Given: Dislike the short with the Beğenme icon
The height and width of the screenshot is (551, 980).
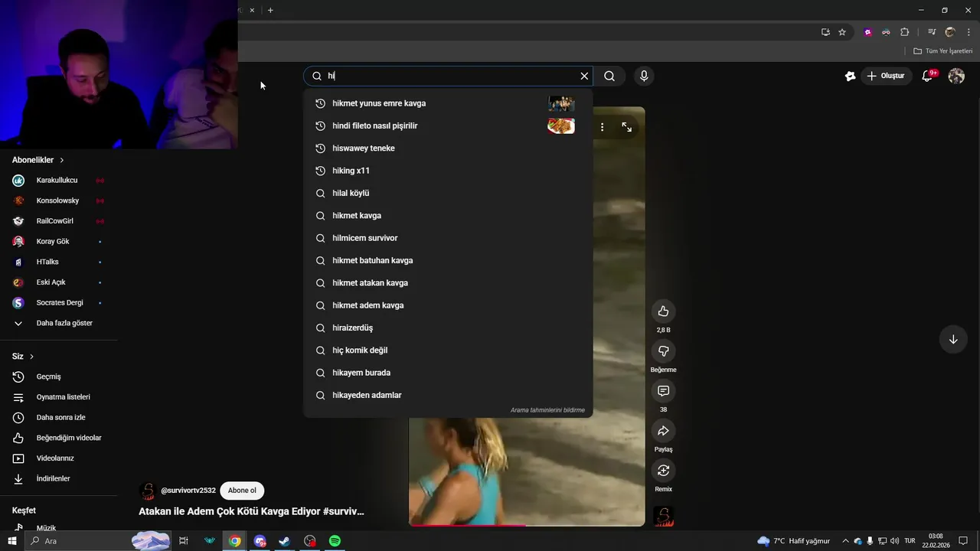Looking at the screenshot, I should click(x=663, y=351).
